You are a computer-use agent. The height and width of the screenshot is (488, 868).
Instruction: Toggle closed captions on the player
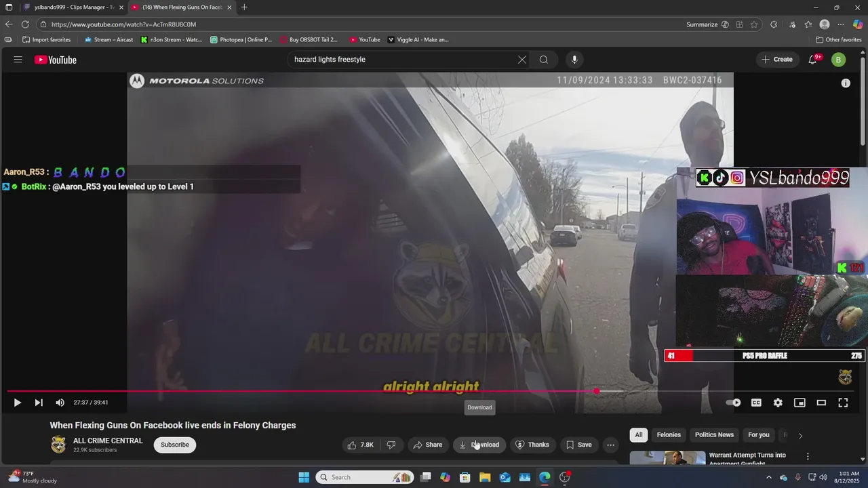click(756, 403)
